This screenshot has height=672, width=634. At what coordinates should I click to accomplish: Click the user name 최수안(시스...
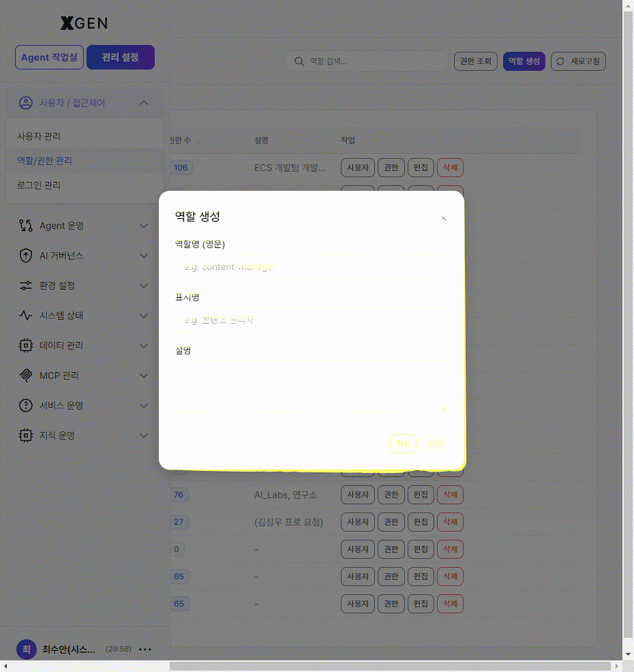tap(69, 650)
